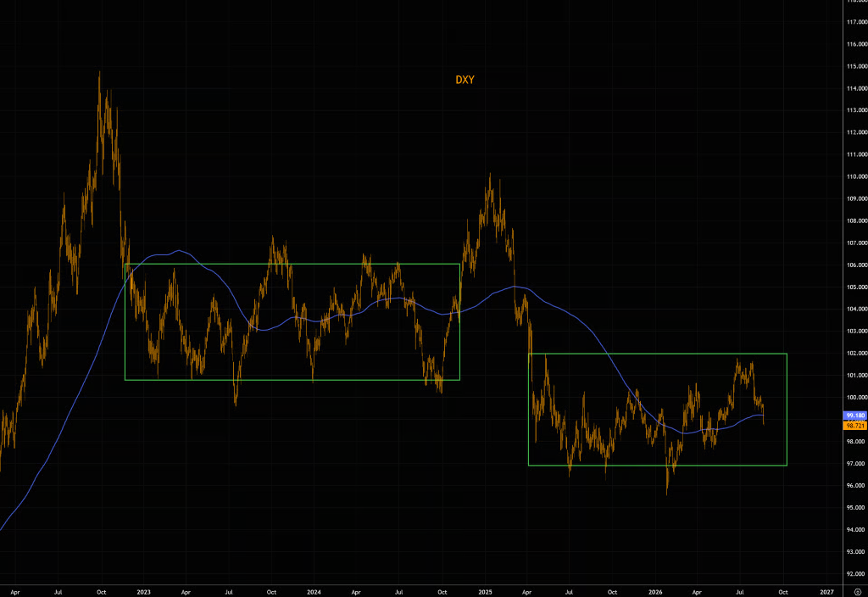The width and height of the screenshot is (868, 597).
Task: Click the blue moving average peak near 2025
Action: [x=515, y=287]
